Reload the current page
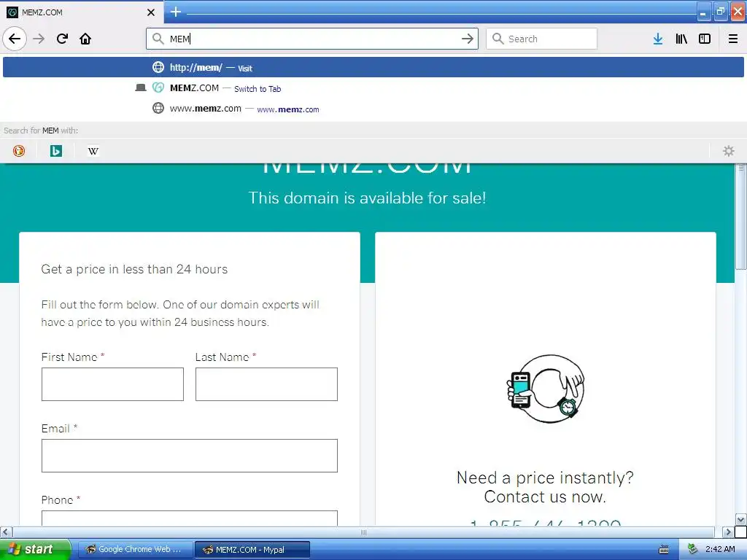 (x=62, y=39)
